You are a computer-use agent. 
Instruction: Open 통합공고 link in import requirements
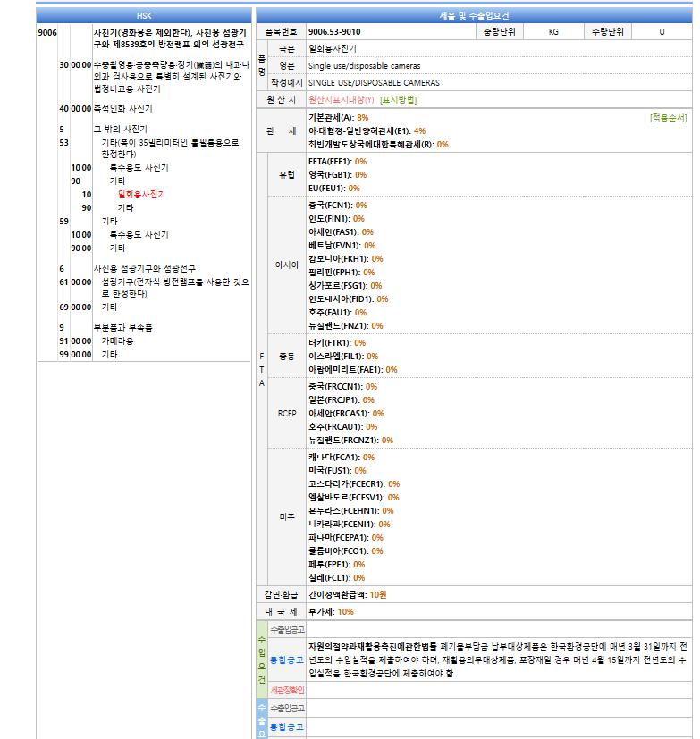pyautogui.click(x=287, y=659)
